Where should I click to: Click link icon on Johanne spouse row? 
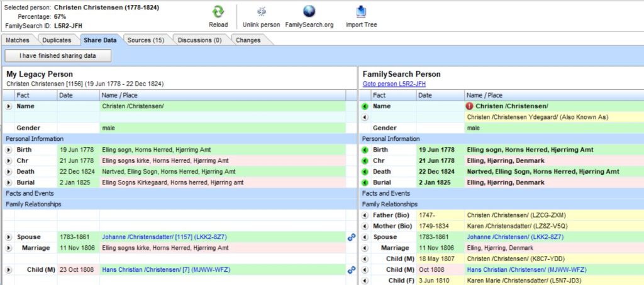(x=352, y=237)
